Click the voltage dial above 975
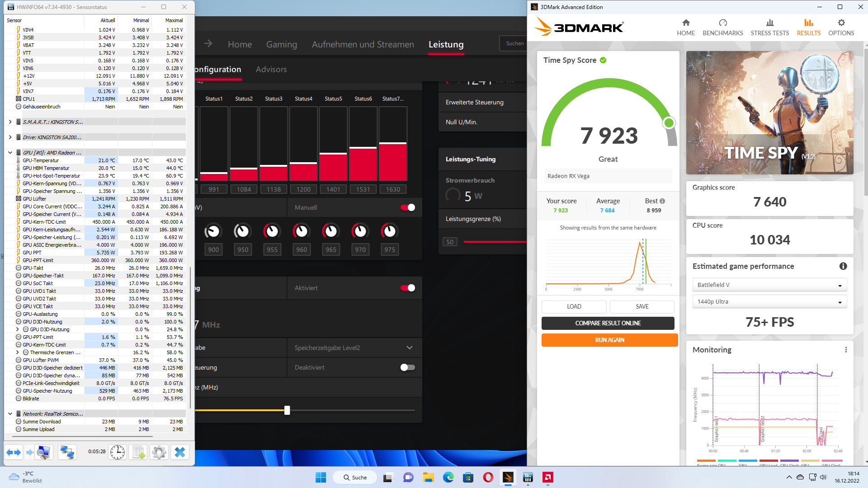 coord(389,231)
